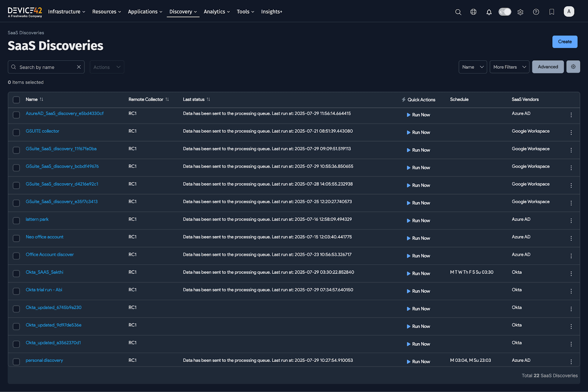Open the More Filters dropdown

[x=509, y=67]
